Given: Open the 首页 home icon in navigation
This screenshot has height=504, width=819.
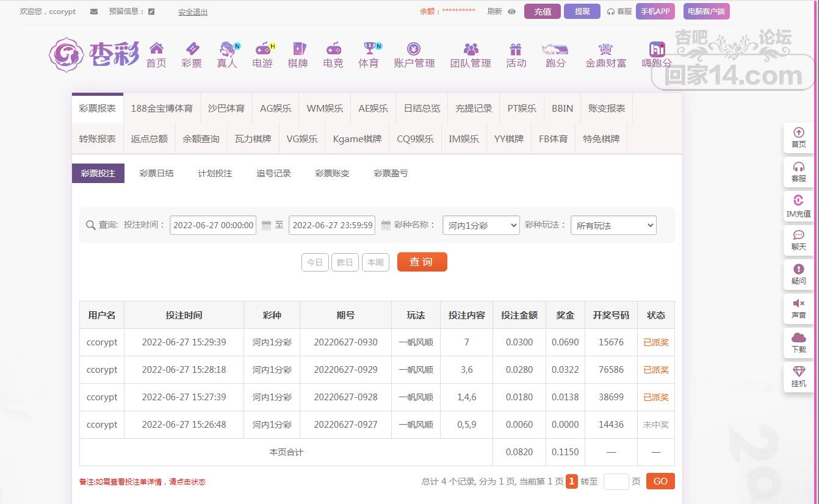Looking at the screenshot, I should click(x=156, y=49).
